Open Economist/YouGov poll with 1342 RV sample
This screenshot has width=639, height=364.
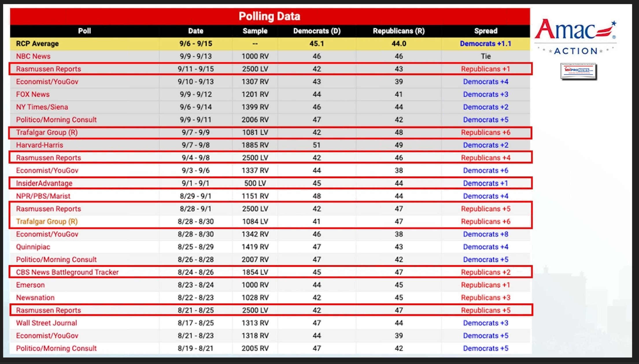pos(47,234)
